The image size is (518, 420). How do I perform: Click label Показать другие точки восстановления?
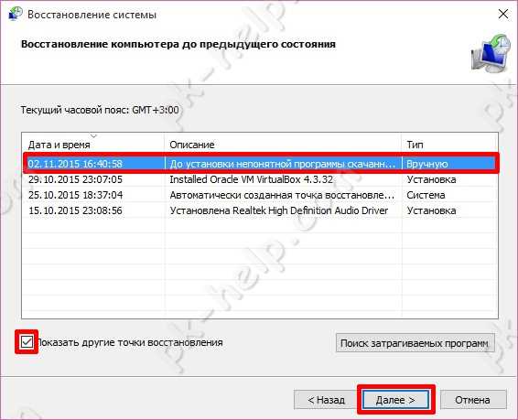130,342
